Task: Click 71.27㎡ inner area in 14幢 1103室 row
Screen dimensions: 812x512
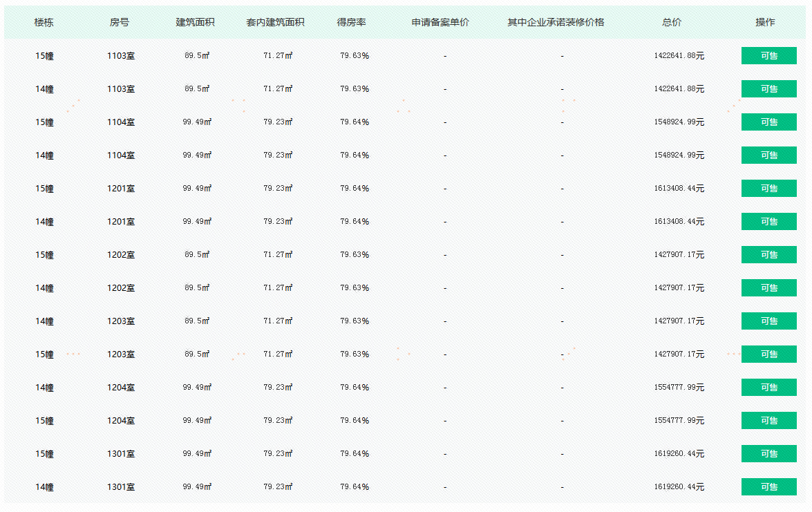Action: [278, 88]
